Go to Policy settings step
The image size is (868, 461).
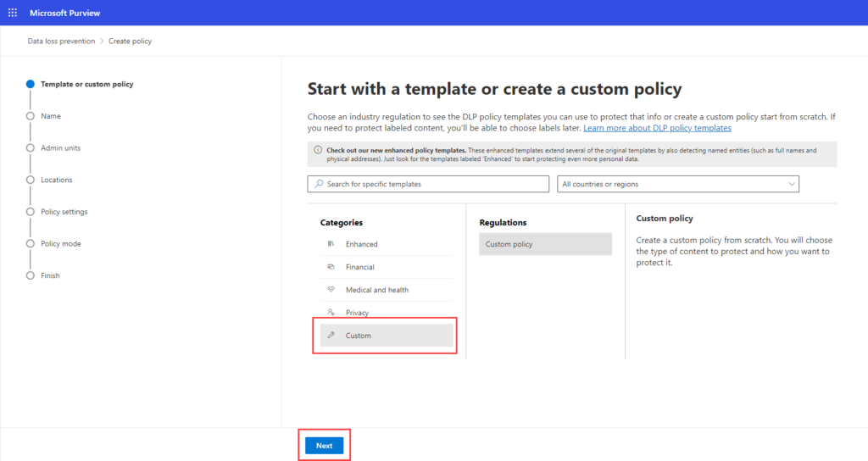coord(64,212)
